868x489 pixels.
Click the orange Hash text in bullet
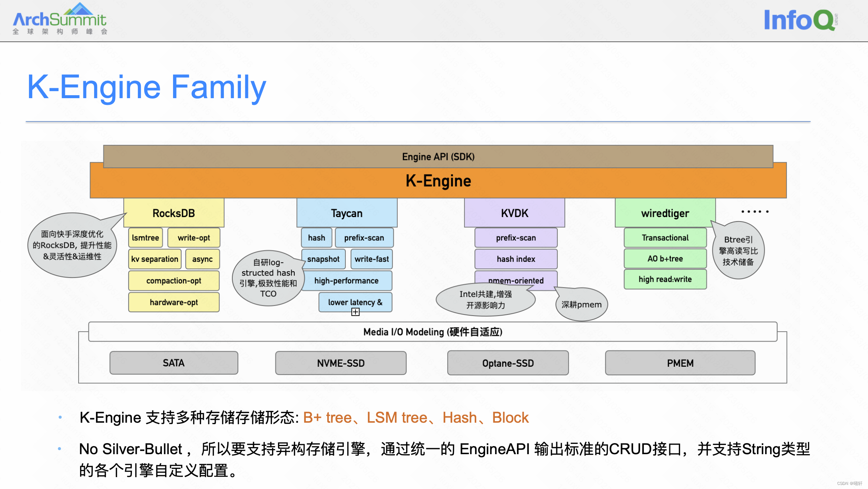pyautogui.click(x=460, y=418)
